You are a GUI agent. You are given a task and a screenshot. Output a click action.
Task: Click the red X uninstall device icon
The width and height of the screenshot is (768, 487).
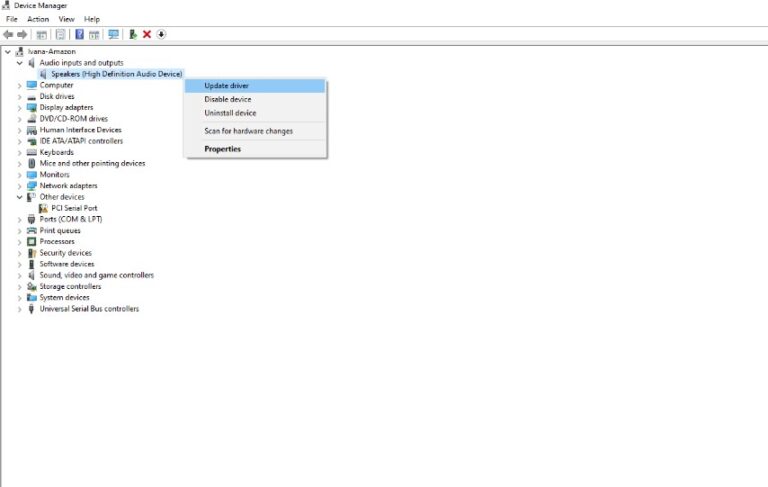pos(147,34)
